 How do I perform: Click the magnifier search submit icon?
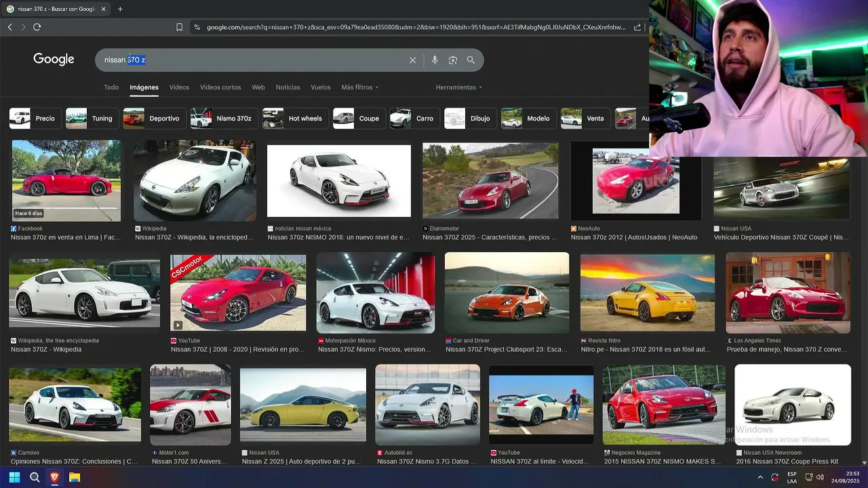[471, 60]
